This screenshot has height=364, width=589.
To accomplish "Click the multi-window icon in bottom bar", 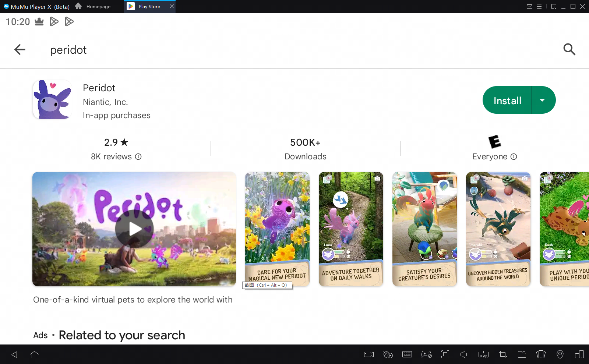I will [x=579, y=354].
